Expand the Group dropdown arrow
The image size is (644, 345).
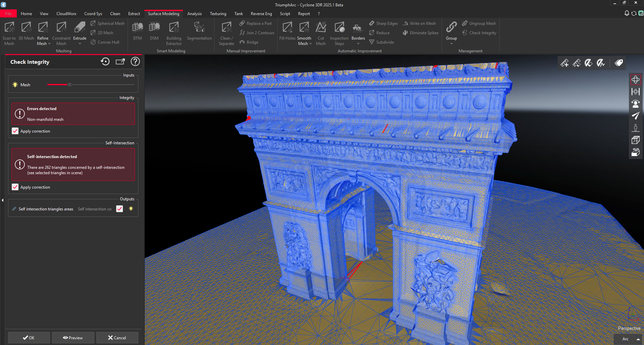click(451, 44)
